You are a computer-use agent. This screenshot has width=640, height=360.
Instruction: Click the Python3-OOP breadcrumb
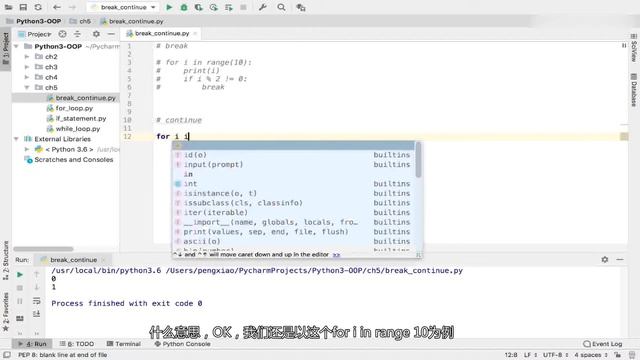[x=35, y=21]
